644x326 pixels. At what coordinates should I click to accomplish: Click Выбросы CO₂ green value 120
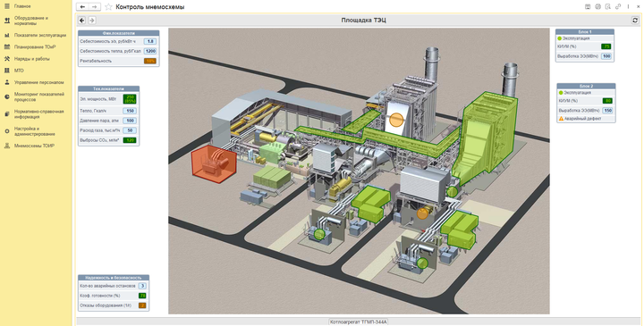click(130, 140)
